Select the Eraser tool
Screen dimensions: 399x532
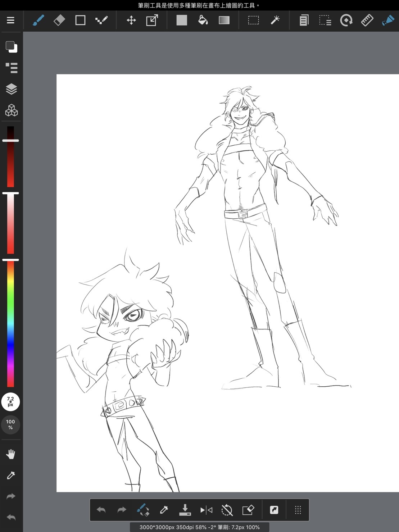coord(59,20)
